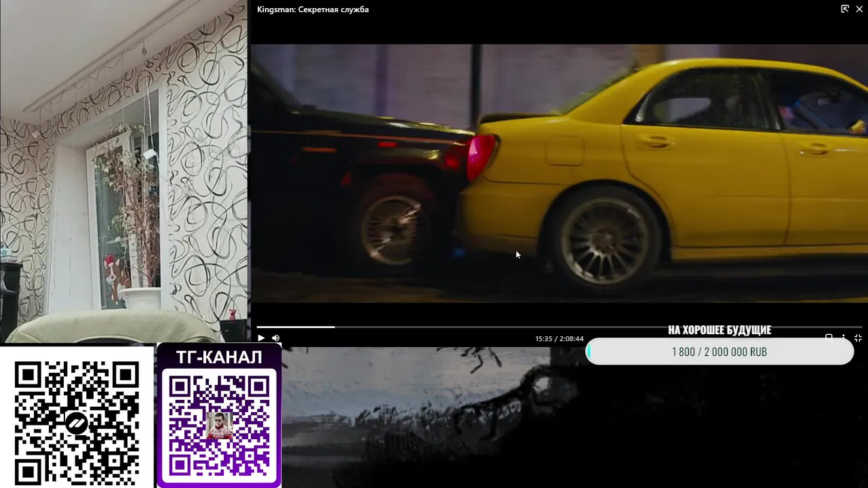Mute the video player volume

[276, 338]
